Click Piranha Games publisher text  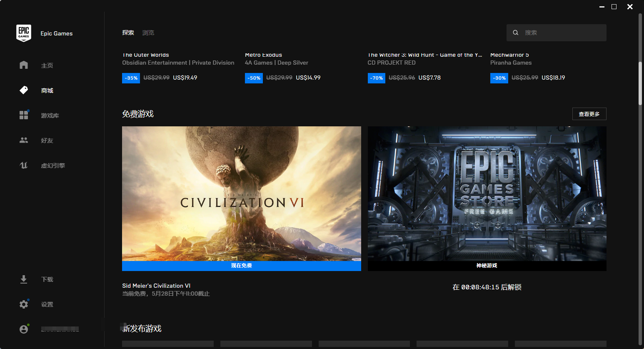pyautogui.click(x=511, y=63)
